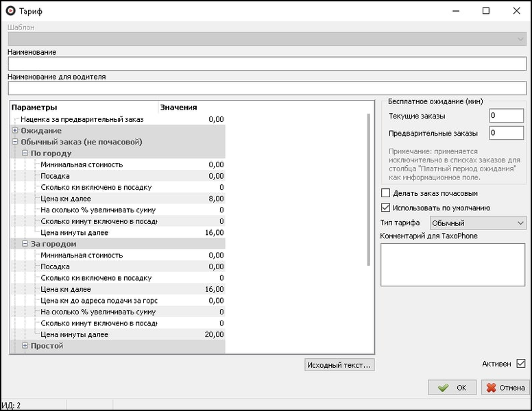Click the Параметры column header
532x411 pixels.
[84, 107]
